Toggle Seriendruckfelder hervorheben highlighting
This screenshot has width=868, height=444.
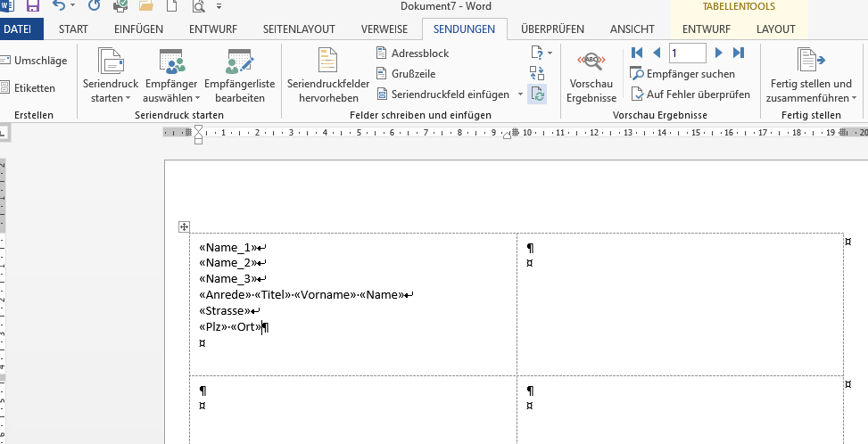pos(328,76)
